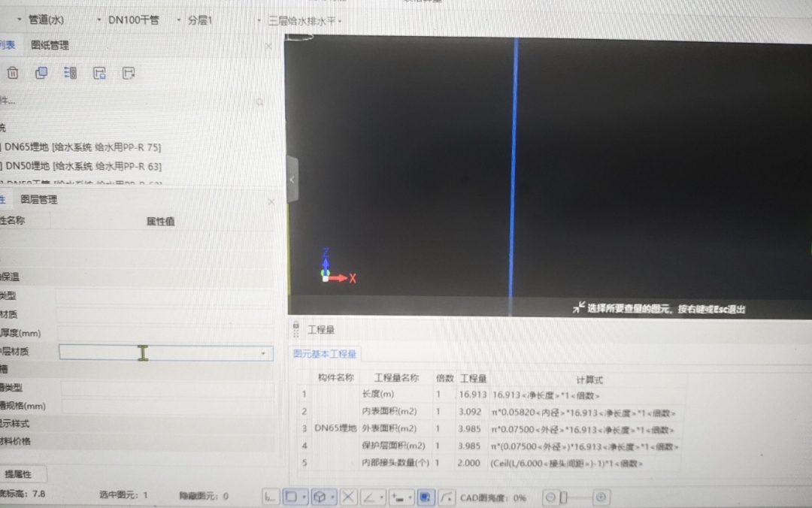Image resolution: width=812 pixels, height=508 pixels.
Task: Click the 3D cube view icon
Action: 320,497
